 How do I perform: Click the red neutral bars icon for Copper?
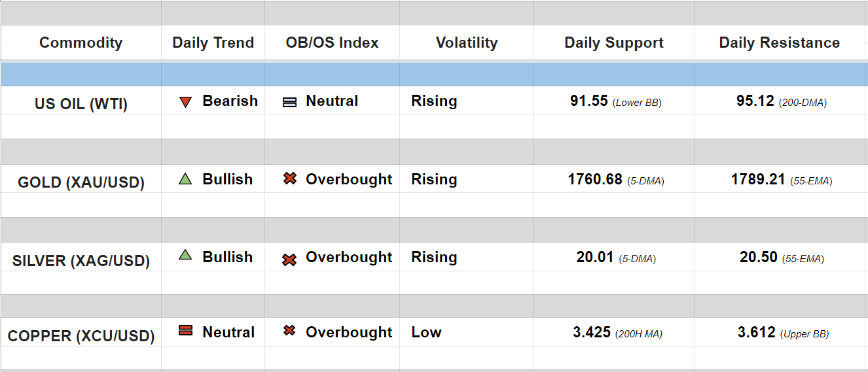(x=185, y=331)
